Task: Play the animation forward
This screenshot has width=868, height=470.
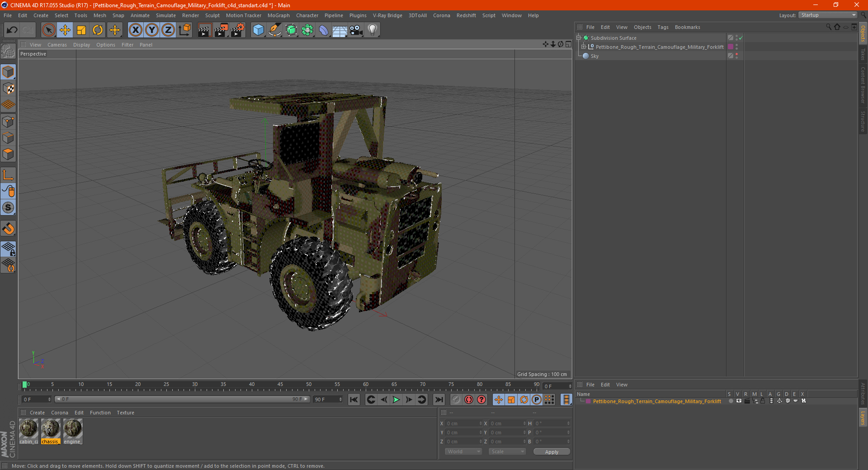Action: pos(396,399)
